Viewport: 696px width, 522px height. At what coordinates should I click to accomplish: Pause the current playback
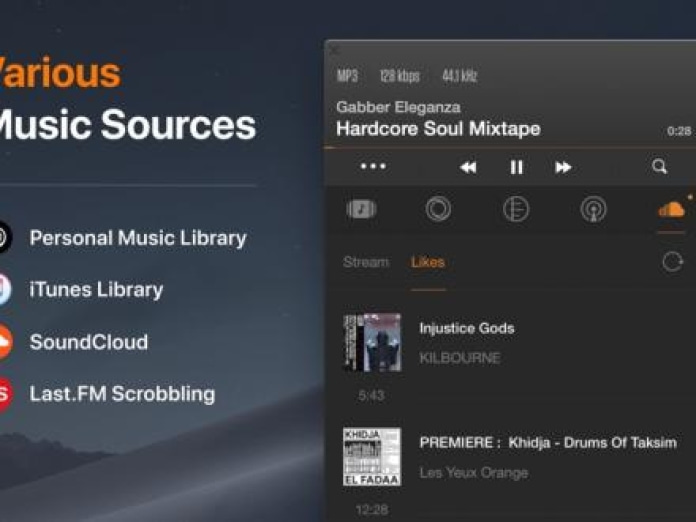pyautogui.click(x=516, y=167)
